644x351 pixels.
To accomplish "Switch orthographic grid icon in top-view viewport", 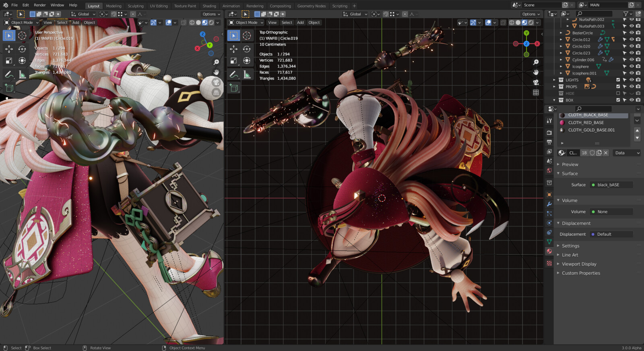I will 536,92.
